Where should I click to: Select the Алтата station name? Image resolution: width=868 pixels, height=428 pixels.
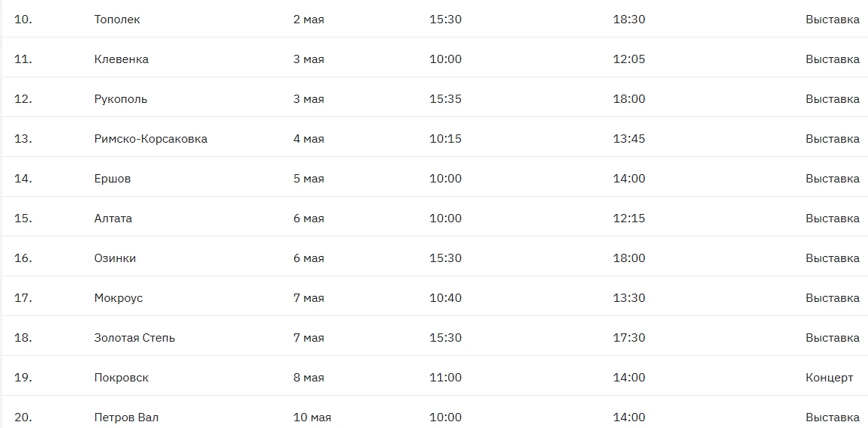tap(113, 219)
